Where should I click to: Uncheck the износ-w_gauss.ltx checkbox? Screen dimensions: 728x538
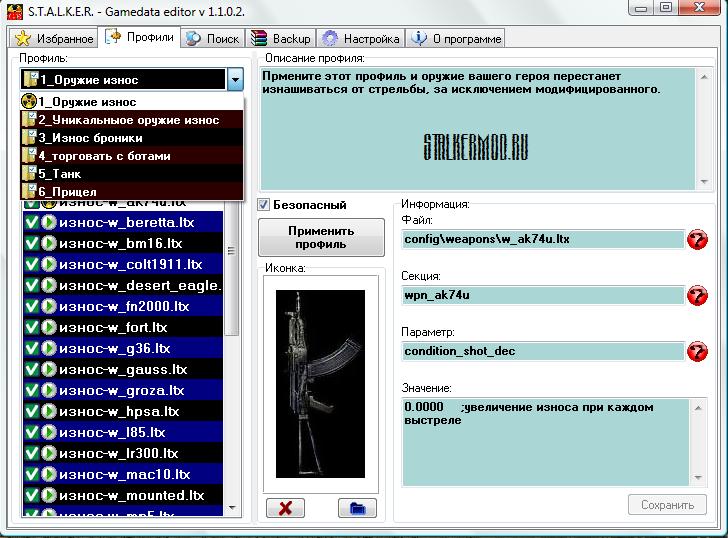32,369
